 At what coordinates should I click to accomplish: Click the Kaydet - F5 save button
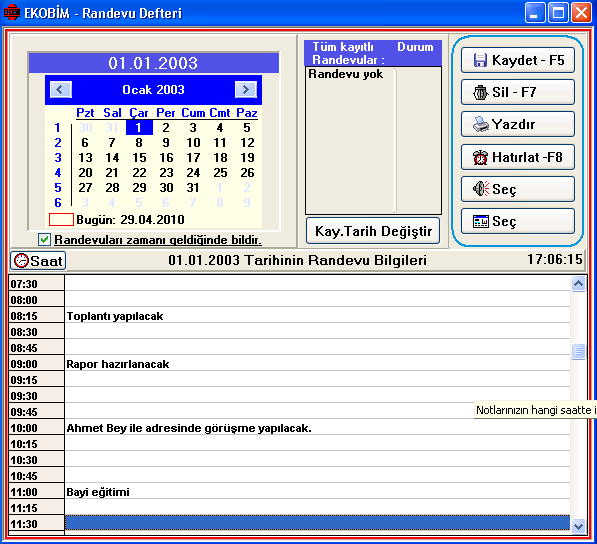(x=517, y=60)
